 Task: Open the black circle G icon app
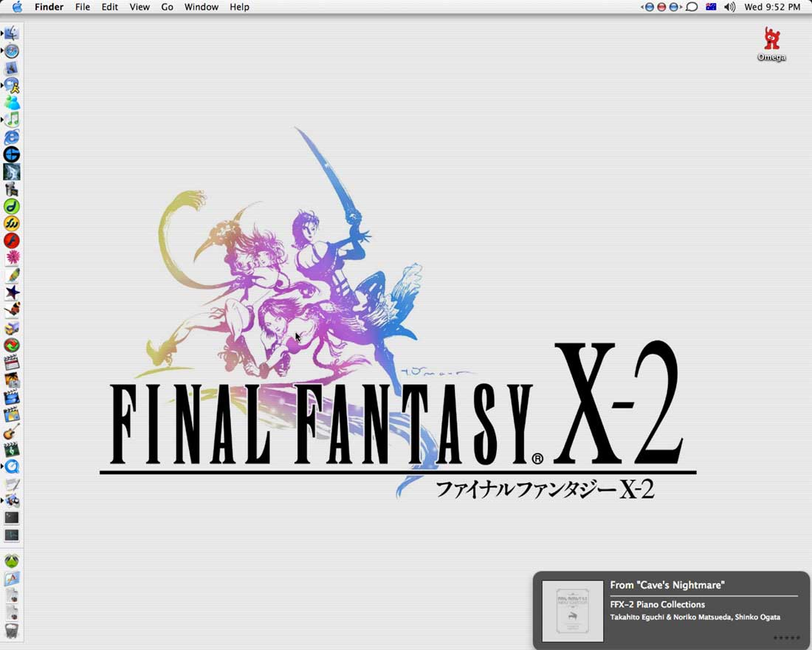click(11, 154)
